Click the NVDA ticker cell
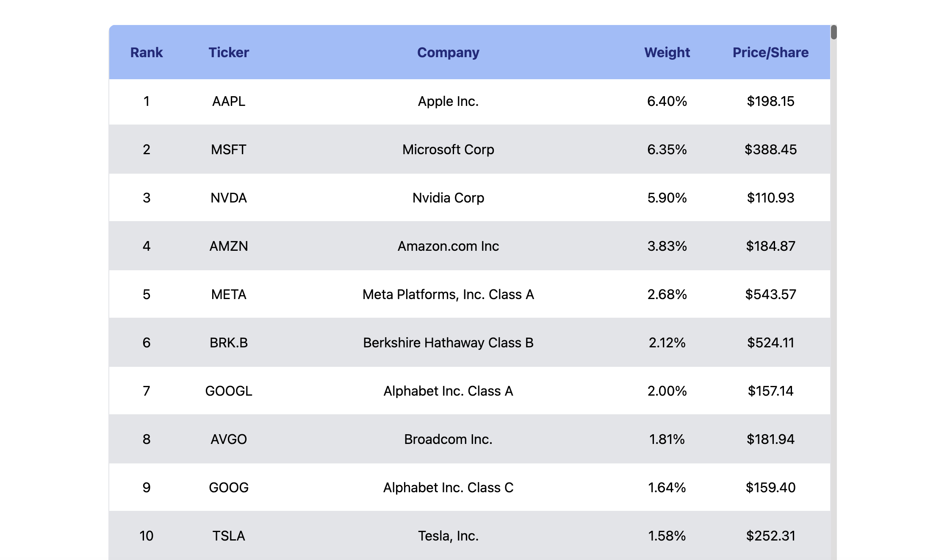936x560 pixels. [229, 198]
